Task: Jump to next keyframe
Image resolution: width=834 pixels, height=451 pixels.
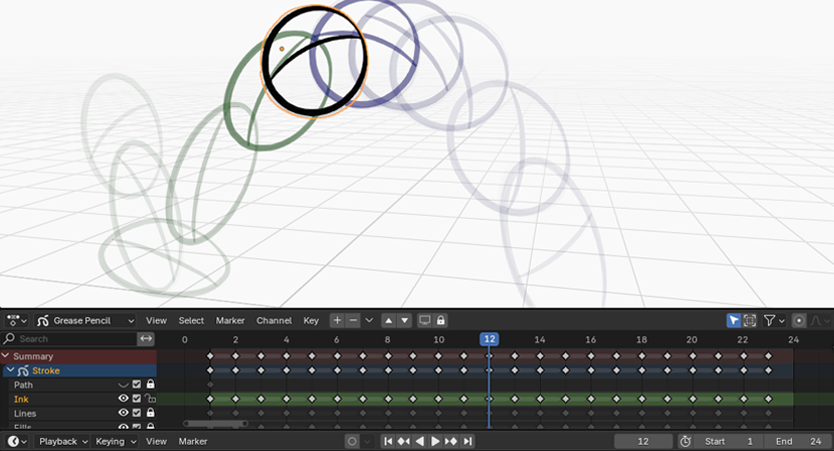Action: [451, 441]
